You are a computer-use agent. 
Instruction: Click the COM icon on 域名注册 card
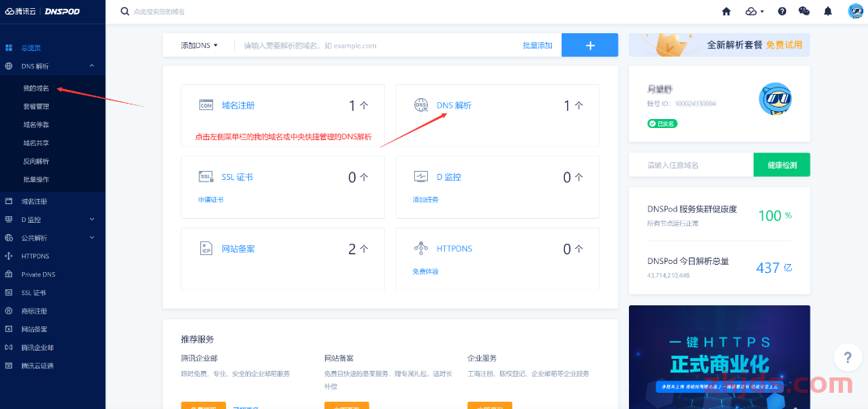(x=206, y=105)
